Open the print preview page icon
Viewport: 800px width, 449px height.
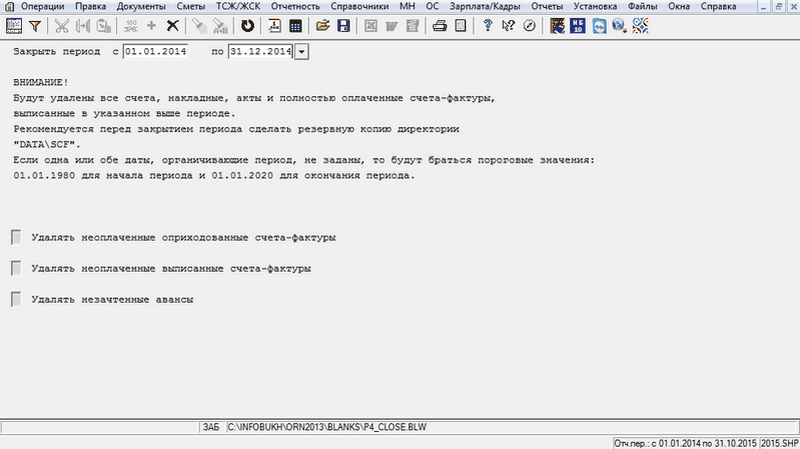tap(460, 26)
